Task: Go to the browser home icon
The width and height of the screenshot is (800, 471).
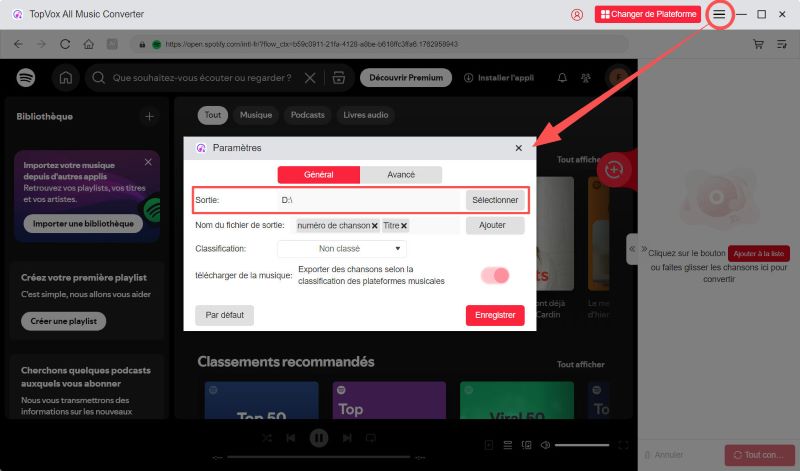Action: [88, 44]
